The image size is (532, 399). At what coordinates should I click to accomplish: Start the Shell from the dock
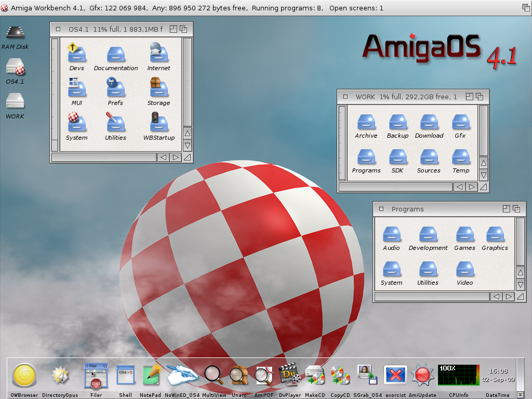point(125,375)
